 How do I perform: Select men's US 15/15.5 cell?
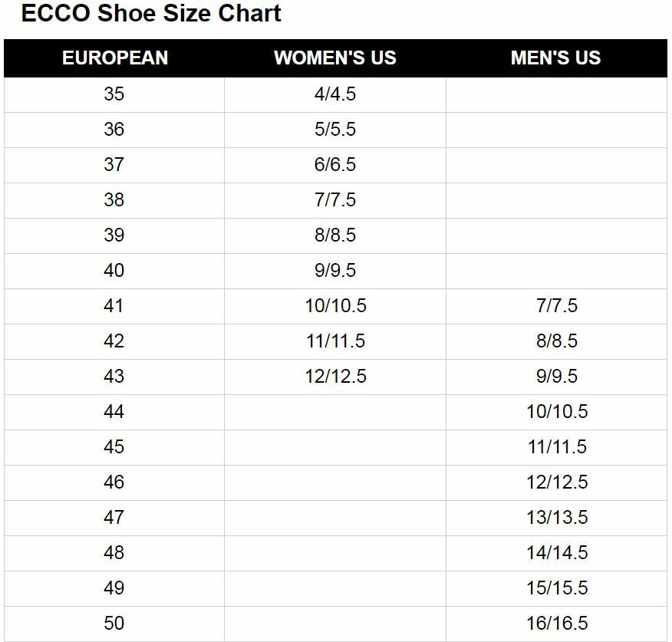[x=557, y=588]
